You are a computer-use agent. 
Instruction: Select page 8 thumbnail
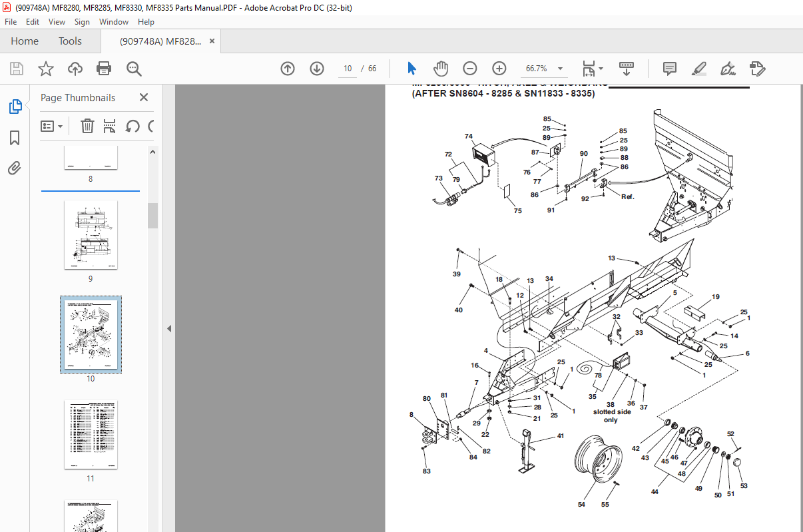click(x=91, y=157)
